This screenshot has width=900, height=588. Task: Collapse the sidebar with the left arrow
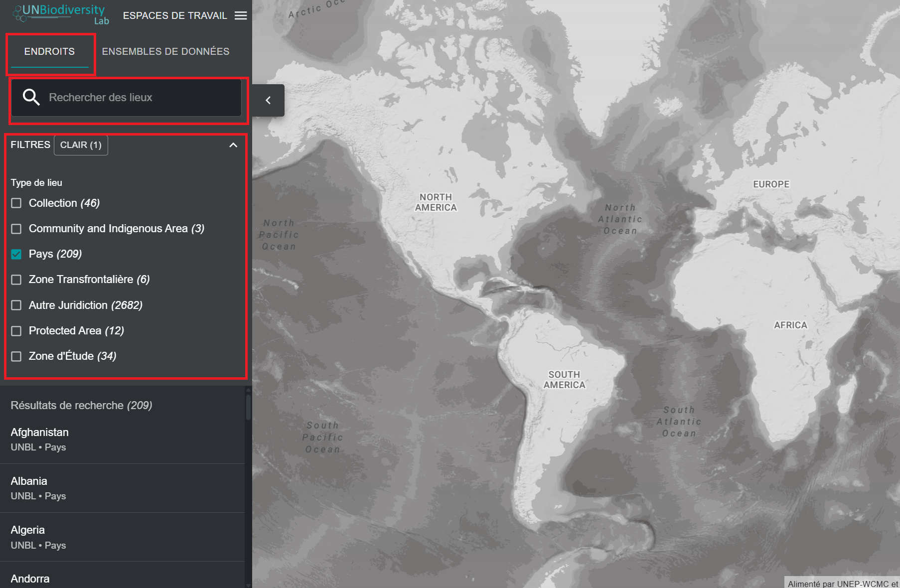tap(268, 100)
